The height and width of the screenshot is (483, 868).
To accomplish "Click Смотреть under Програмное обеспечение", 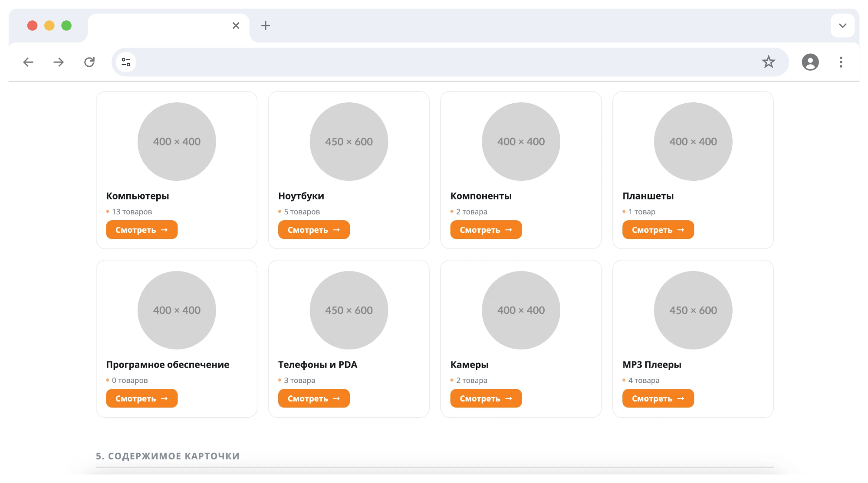I will (x=141, y=398).
